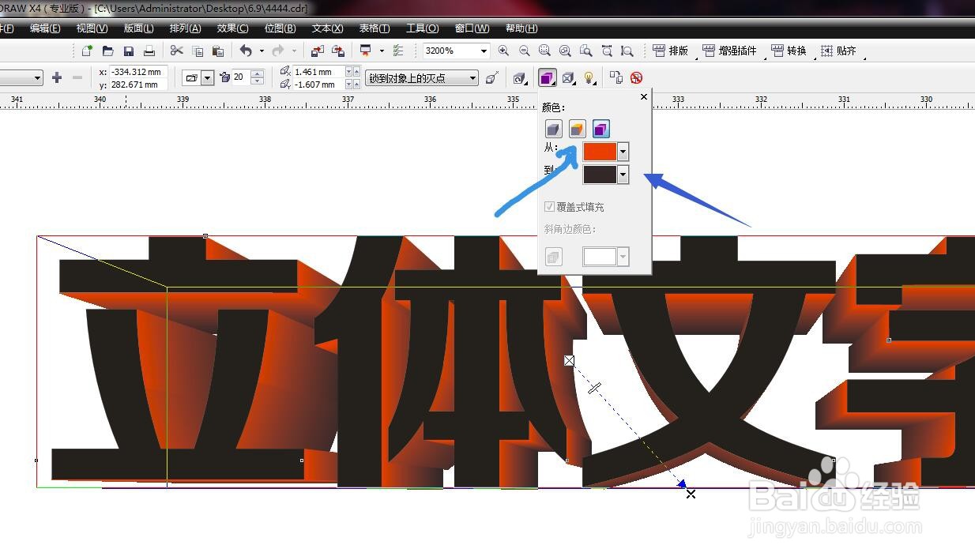Open the options checklist icon
Screen dimensions: 975x560
(397, 51)
